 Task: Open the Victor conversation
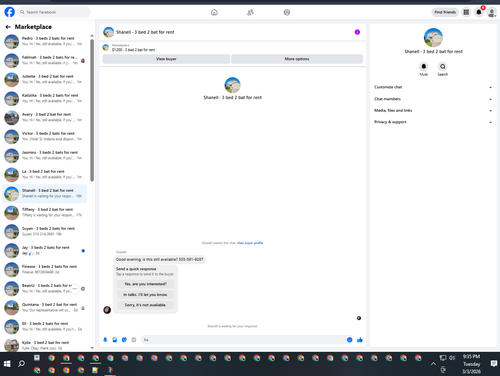click(x=45, y=136)
